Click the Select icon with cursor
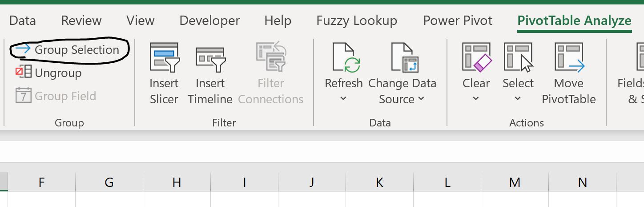Image resolution: width=644 pixels, height=207 pixels. coord(519,57)
